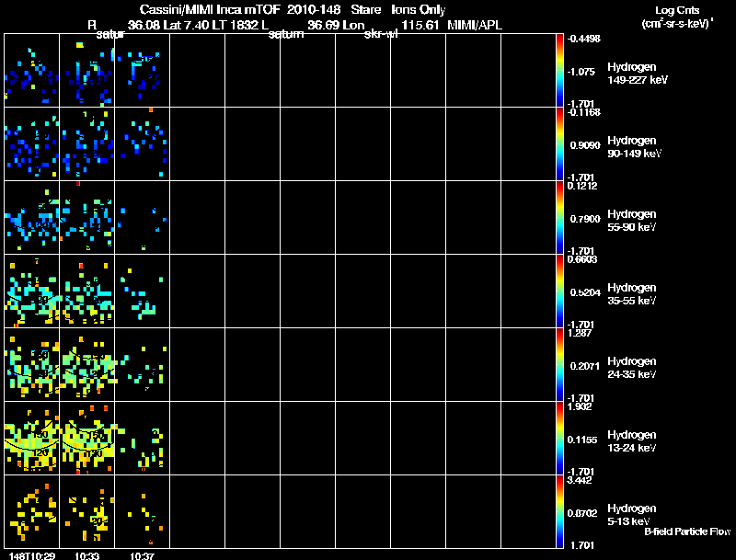Screen dimensions: 736x560
Task: Click the Hydrogen 24-35 keV image at 148T10:29
Action: (32, 365)
